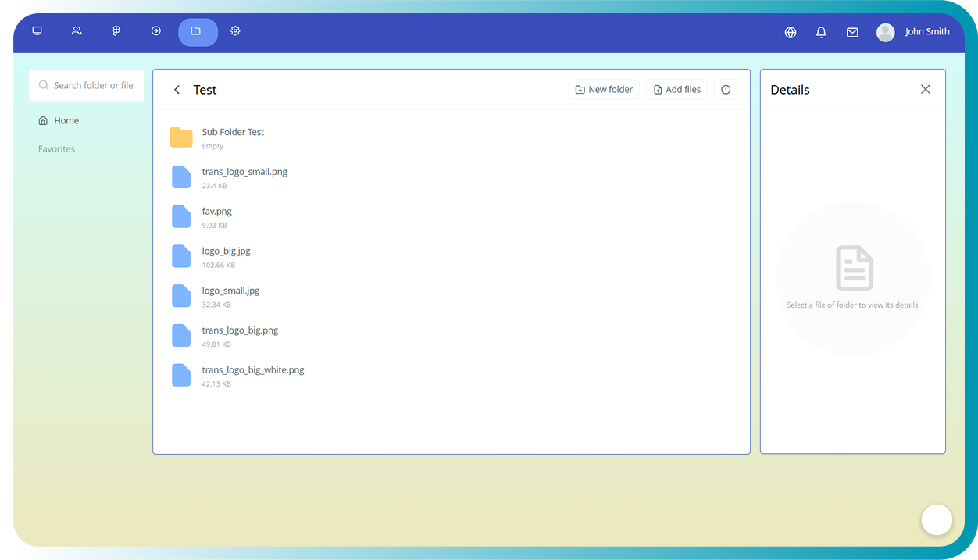Select the trans_logo_small.png file
Viewport: 978px width, 560px height.
point(244,172)
